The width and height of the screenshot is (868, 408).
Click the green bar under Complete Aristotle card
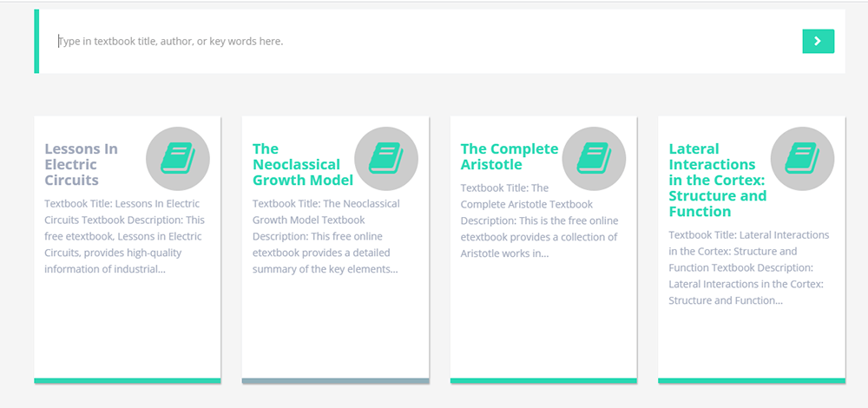pos(543,380)
